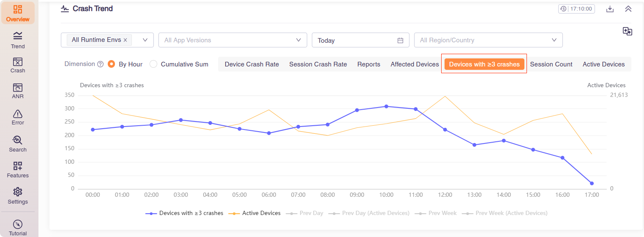
Task: Click the download chart icon
Action: pyautogui.click(x=610, y=9)
